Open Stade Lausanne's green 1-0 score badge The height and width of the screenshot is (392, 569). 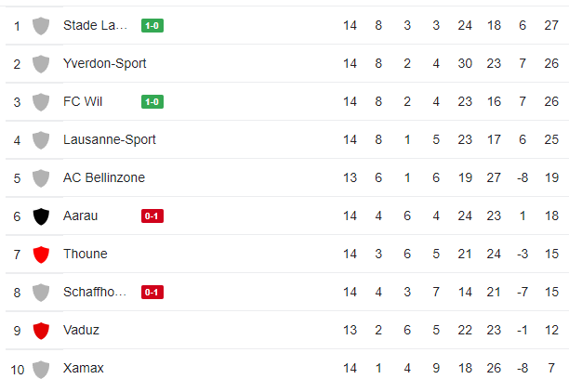click(x=152, y=26)
